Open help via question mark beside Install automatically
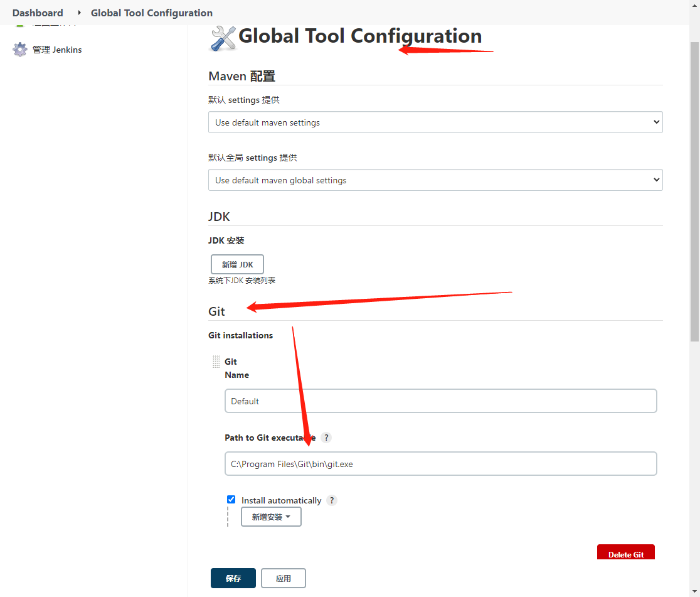The width and height of the screenshot is (700, 597). [331, 500]
